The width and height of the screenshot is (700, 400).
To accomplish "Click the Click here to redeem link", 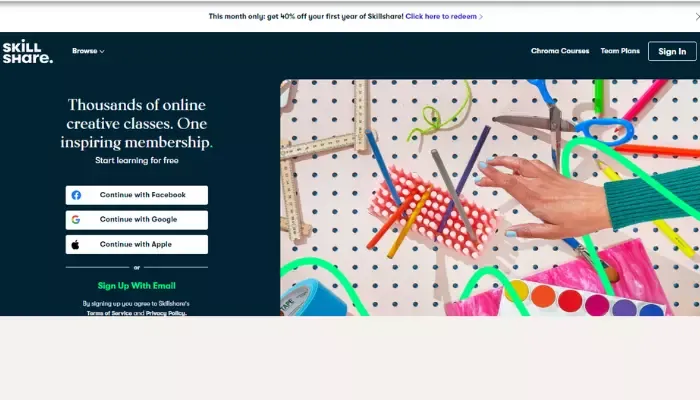I will tap(441, 17).
